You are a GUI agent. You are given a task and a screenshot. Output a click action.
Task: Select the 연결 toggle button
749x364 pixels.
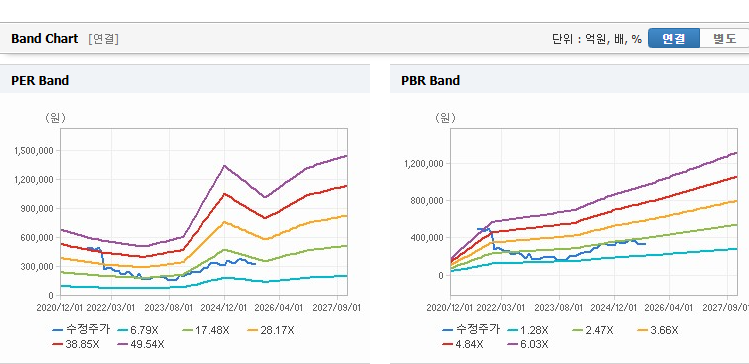point(674,39)
